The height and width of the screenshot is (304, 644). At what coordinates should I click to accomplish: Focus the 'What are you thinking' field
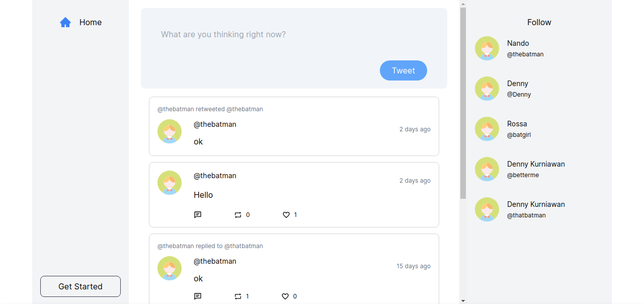(x=294, y=35)
